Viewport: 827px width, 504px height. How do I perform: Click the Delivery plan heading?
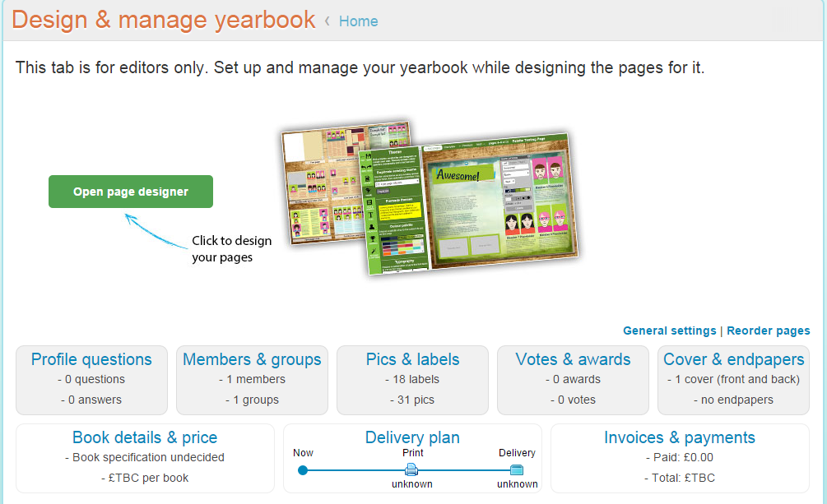click(x=412, y=437)
